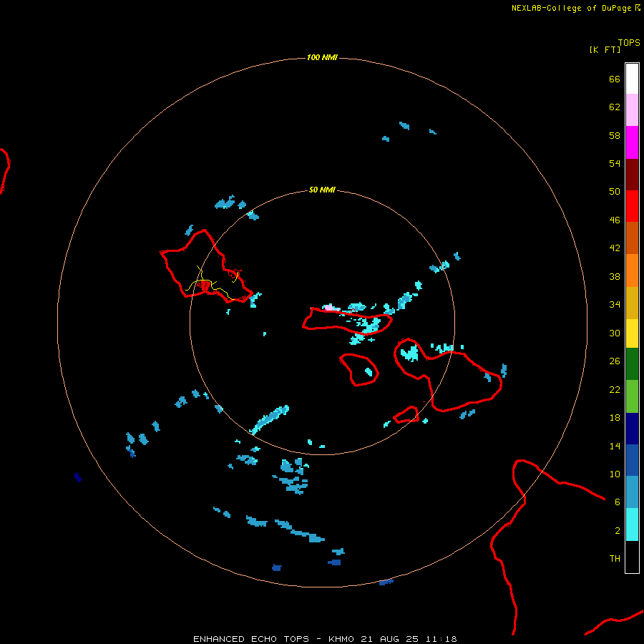644x644 pixels.
Task: Click the 46 legend value
Action: tap(615, 220)
